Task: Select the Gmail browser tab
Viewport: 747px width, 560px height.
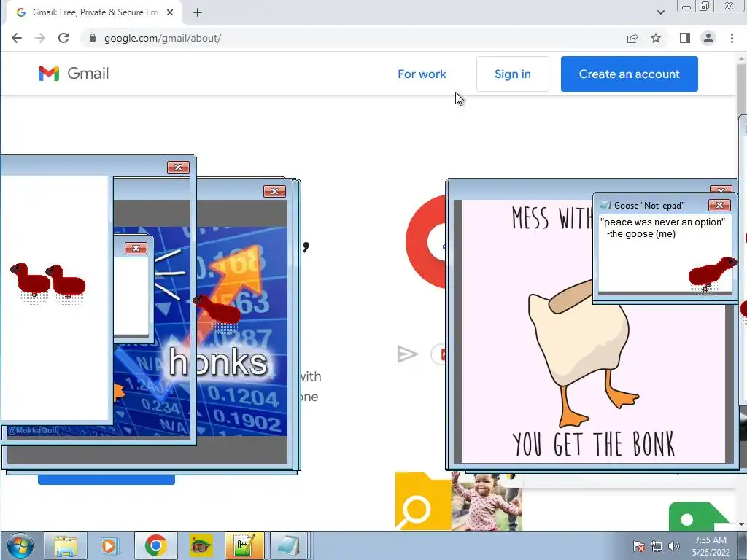Action: 93,12
